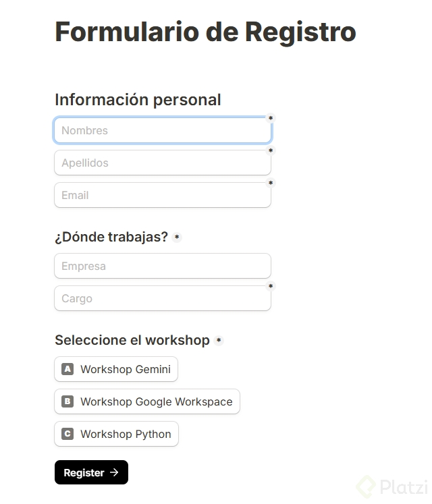432x504 pixels.
Task: Select the Workshop Gemini option
Action: pos(116,369)
